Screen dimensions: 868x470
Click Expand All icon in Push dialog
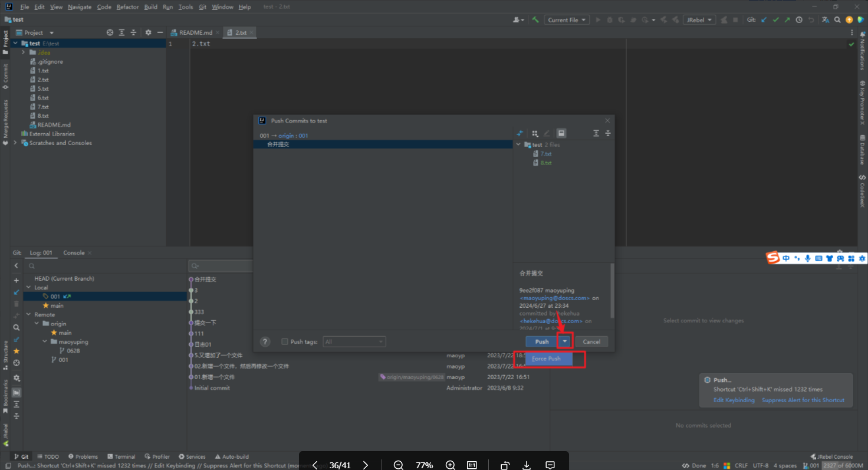[x=596, y=133]
